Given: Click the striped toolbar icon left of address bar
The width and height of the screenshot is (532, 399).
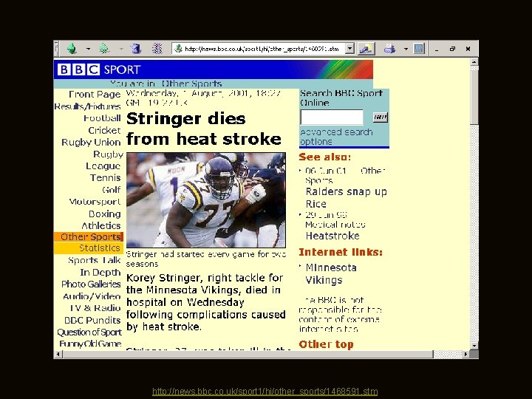Looking at the screenshot, I should pos(157,49).
